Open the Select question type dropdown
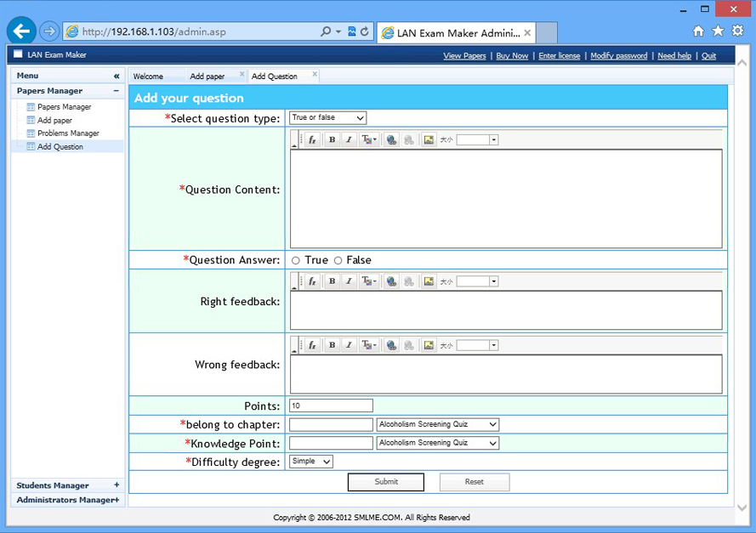 [x=327, y=118]
